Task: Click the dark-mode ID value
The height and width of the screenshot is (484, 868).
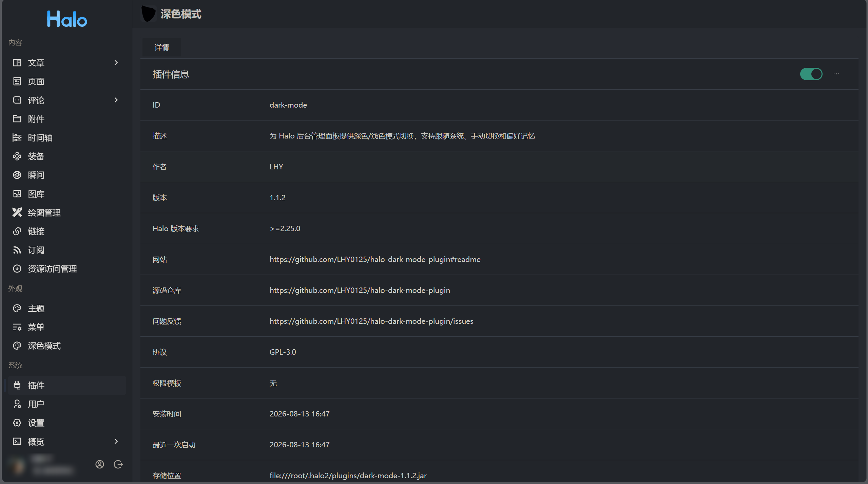Action: [x=288, y=105]
